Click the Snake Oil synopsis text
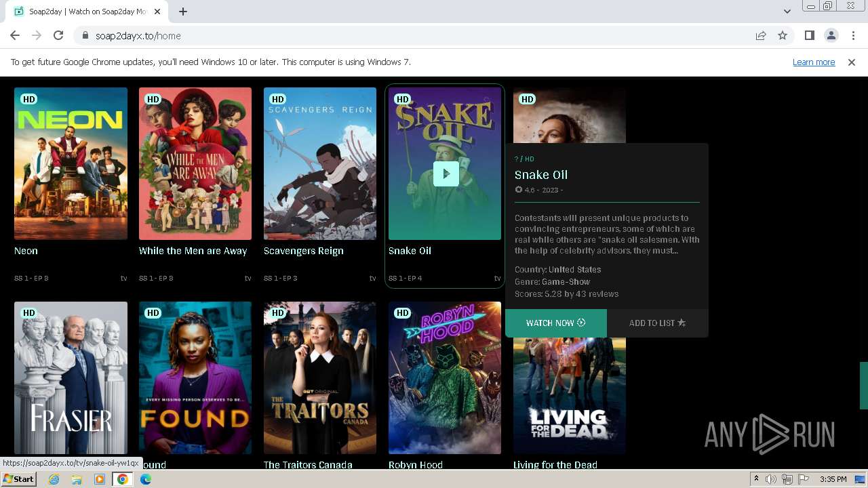Image resolution: width=868 pixels, height=488 pixels. click(607, 235)
